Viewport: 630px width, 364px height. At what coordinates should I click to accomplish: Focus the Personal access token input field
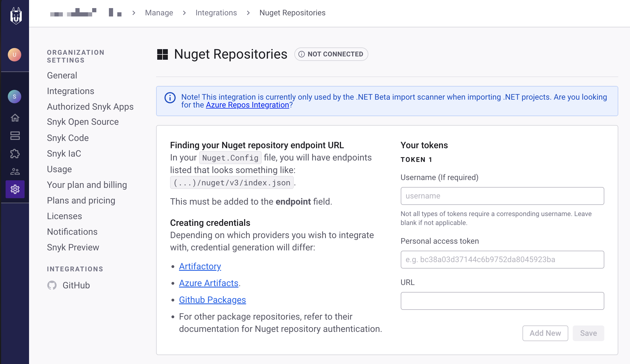pyautogui.click(x=502, y=260)
